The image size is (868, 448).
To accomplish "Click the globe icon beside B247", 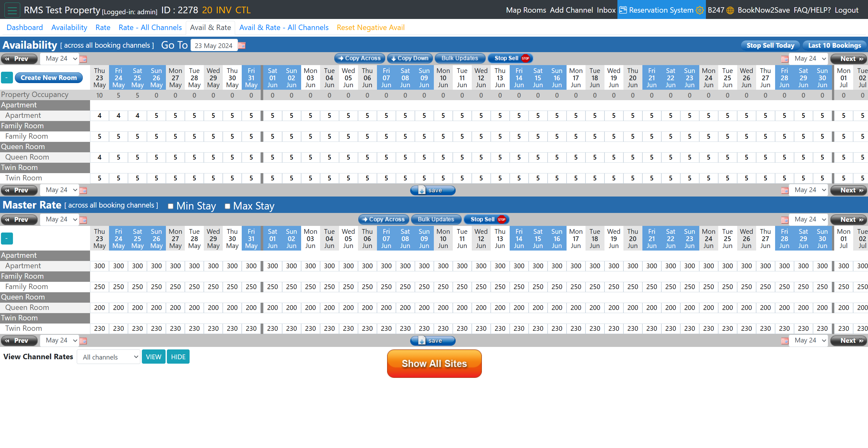I will (x=730, y=10).
